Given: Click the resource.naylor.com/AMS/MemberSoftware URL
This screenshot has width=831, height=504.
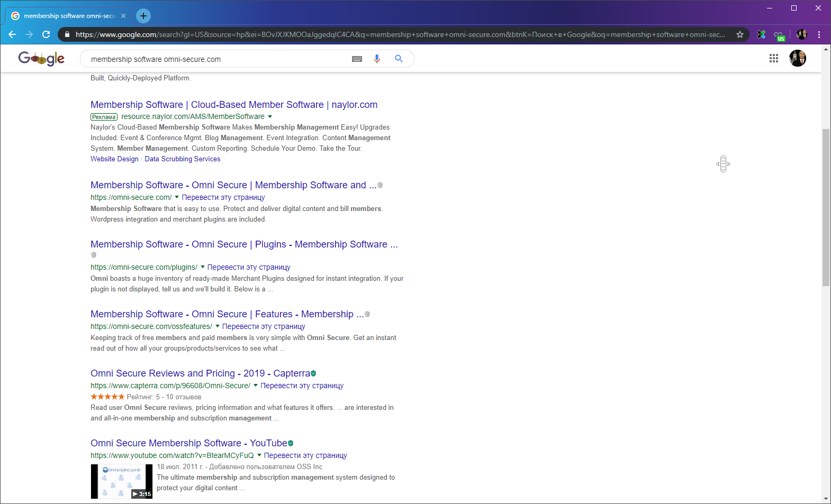Looking at the screenshot, I should (x=193, y=116).
